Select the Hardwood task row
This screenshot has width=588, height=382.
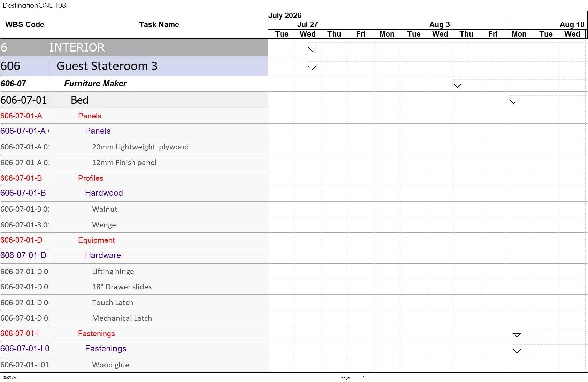134,193
